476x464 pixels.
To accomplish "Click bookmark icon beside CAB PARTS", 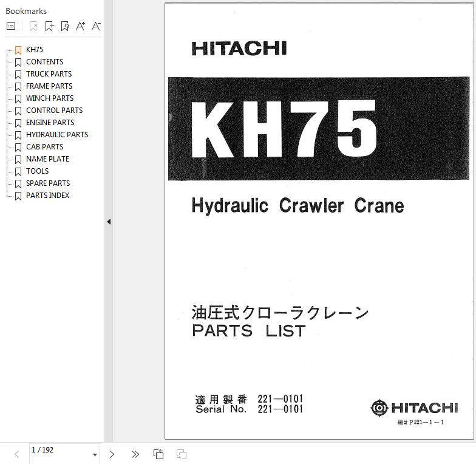I will click(18, 147).
